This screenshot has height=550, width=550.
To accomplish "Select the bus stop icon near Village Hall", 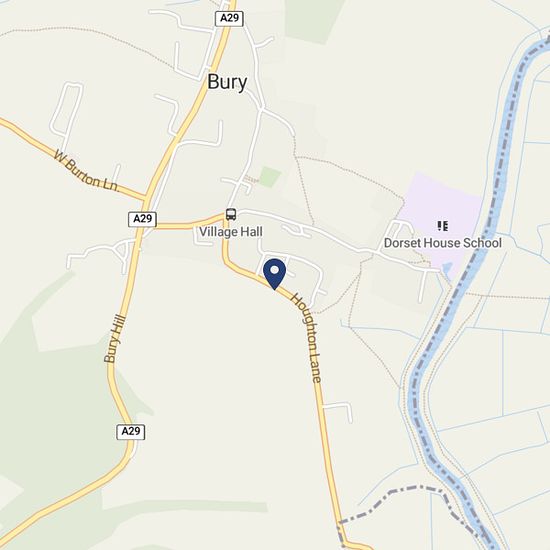I will click(231, 214).
